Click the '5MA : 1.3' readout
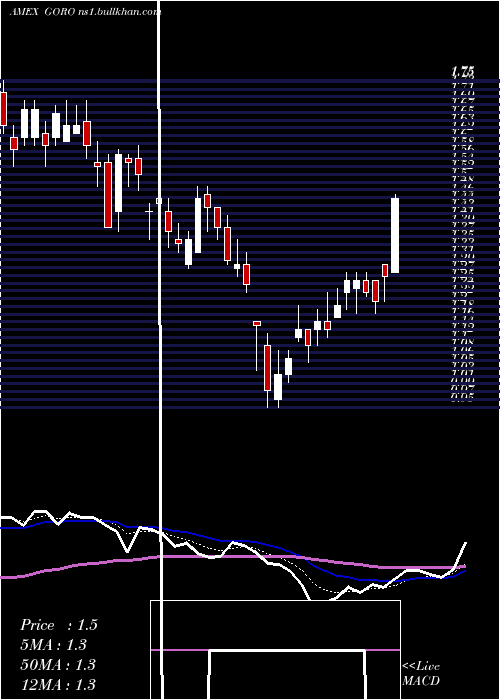Screen dimensions: 500x700 pos(53,645)
